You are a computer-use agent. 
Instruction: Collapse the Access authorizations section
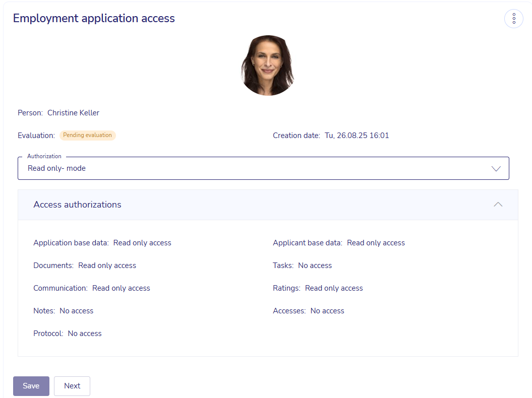[498, 205]
